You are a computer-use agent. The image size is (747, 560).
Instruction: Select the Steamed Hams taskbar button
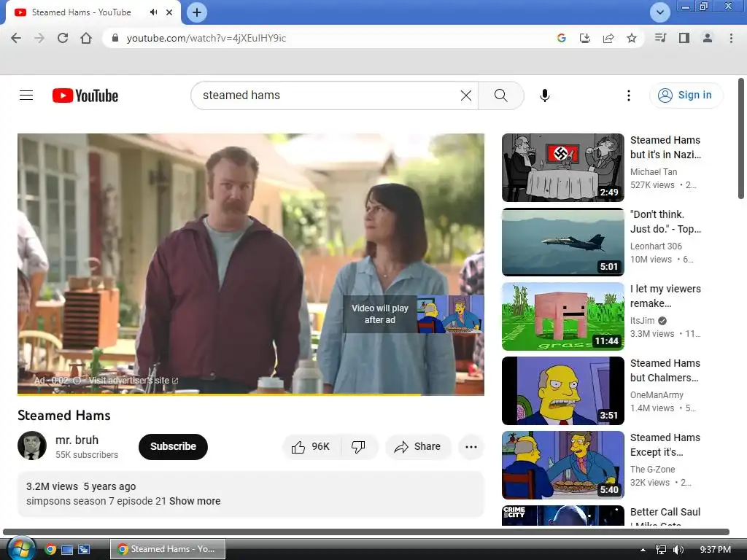168,549
